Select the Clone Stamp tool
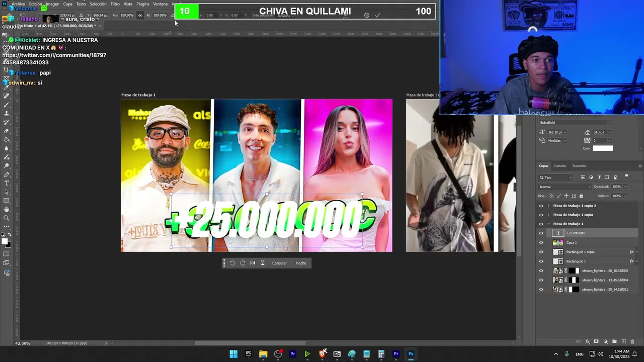 tap(7, 113)
